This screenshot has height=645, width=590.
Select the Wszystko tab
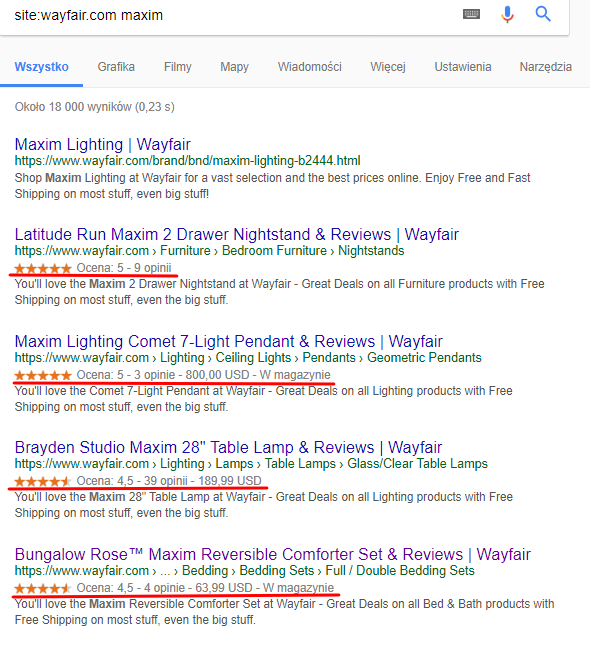click(42, 67)
